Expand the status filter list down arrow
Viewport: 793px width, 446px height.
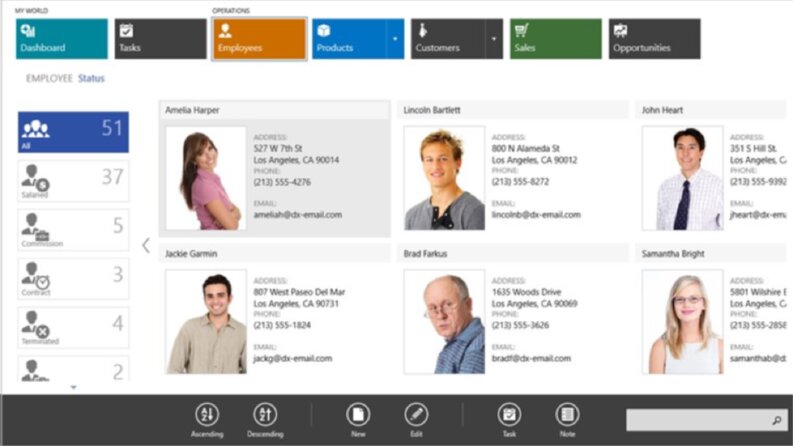[x=73, y=387]
